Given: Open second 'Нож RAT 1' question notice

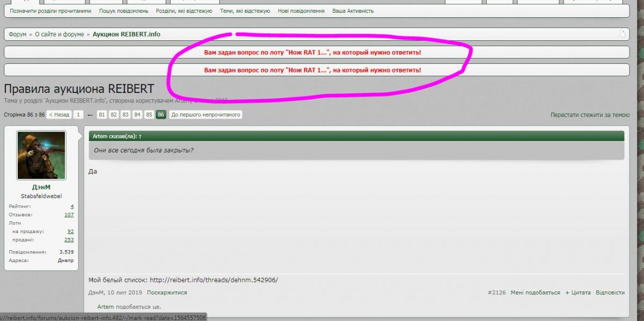Looking at the screenshot, I should 312,70.
